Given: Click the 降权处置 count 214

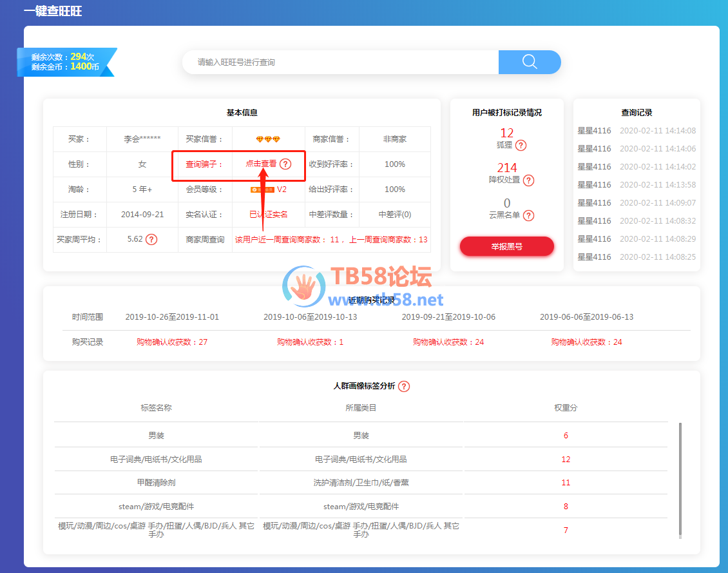Looking at the screenshot, I should 506,168.
